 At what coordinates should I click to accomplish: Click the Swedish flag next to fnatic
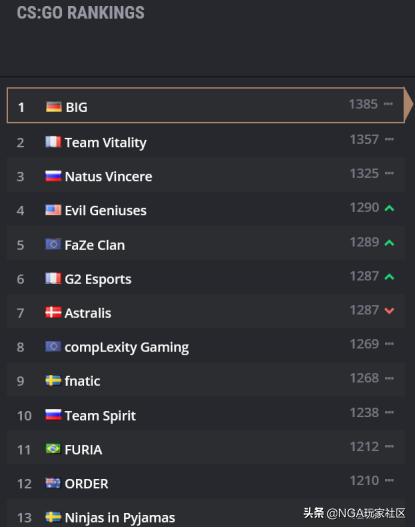(53, 381)
